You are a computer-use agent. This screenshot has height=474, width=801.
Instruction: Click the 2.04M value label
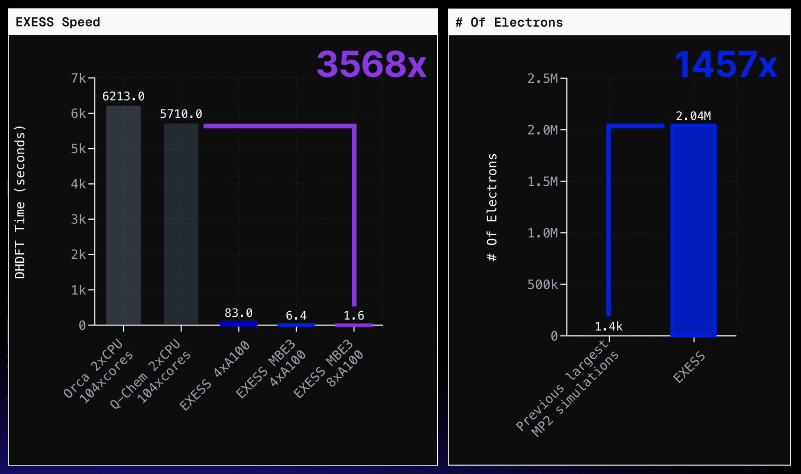(693, 116)
